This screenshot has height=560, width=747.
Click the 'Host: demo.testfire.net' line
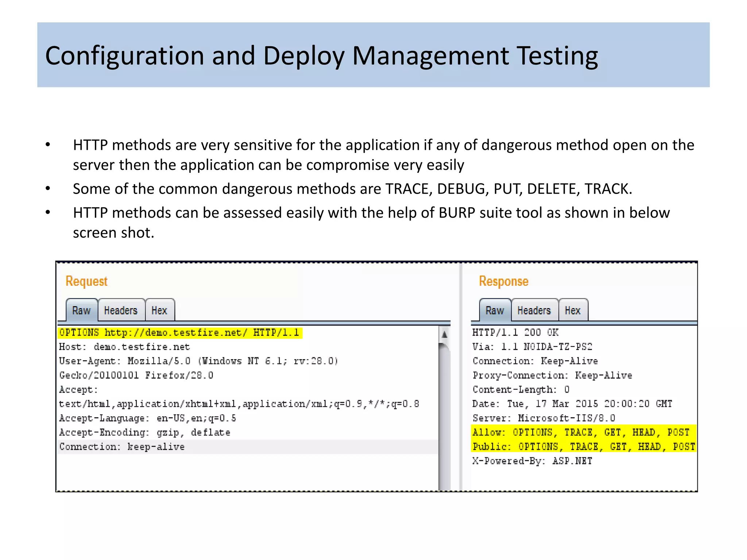124,347
